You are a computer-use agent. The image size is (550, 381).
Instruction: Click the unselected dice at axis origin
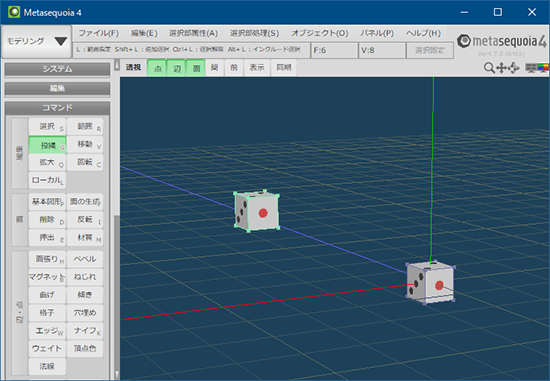point(431,283)
